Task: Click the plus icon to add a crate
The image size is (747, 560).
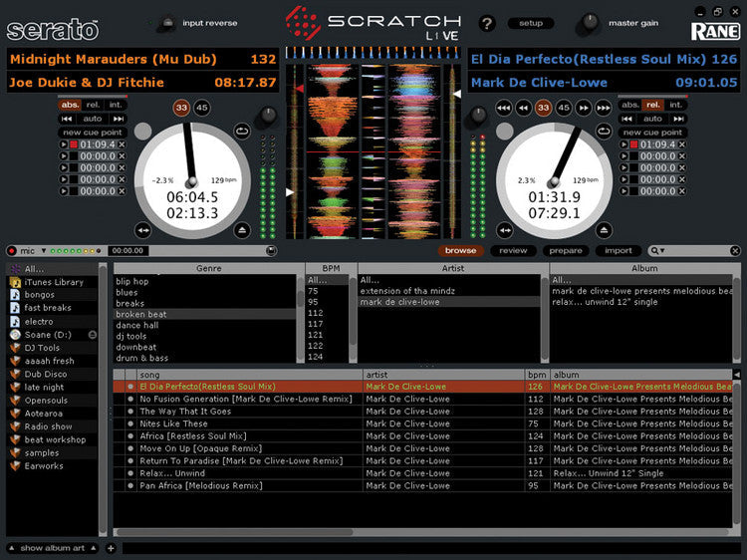Action: click(x=111, y=548)
